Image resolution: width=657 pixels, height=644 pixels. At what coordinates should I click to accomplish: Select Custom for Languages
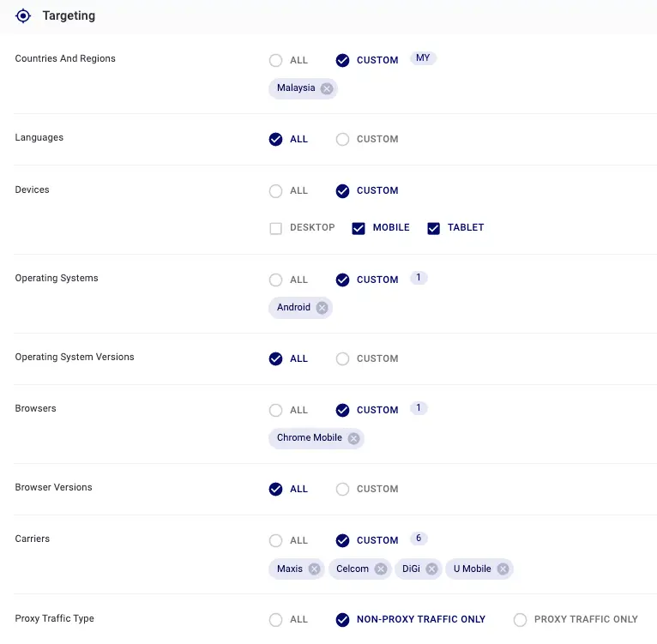pyautogui.click(x=343, y=139)
